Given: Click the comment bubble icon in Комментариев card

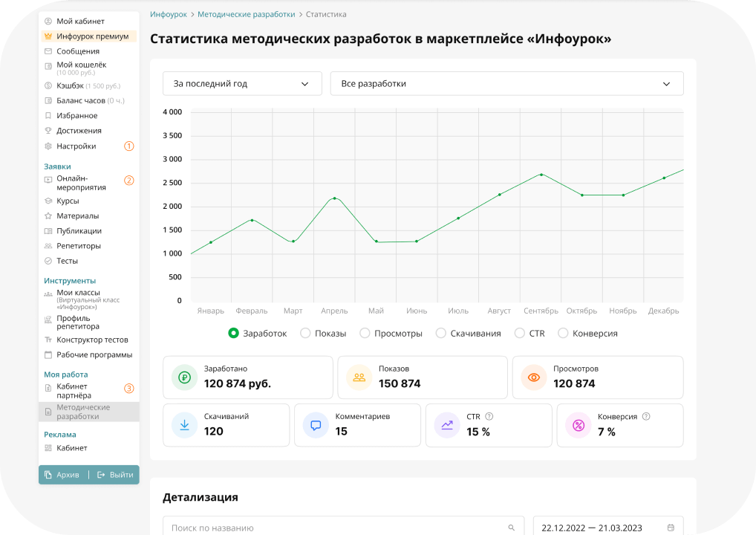Looking at the screenshot, I should pos(316,425).
